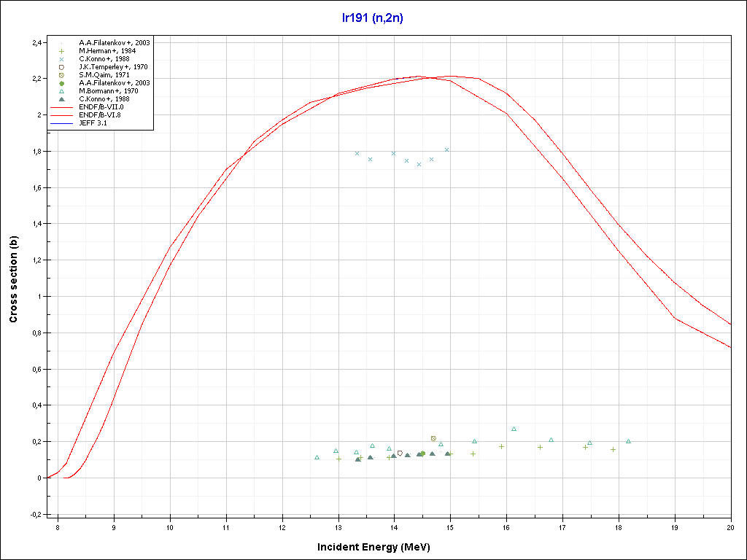747x560 pixels.
Task: Click the filled triangle legend marker for C.Konno+
Action: pos(62,99)
